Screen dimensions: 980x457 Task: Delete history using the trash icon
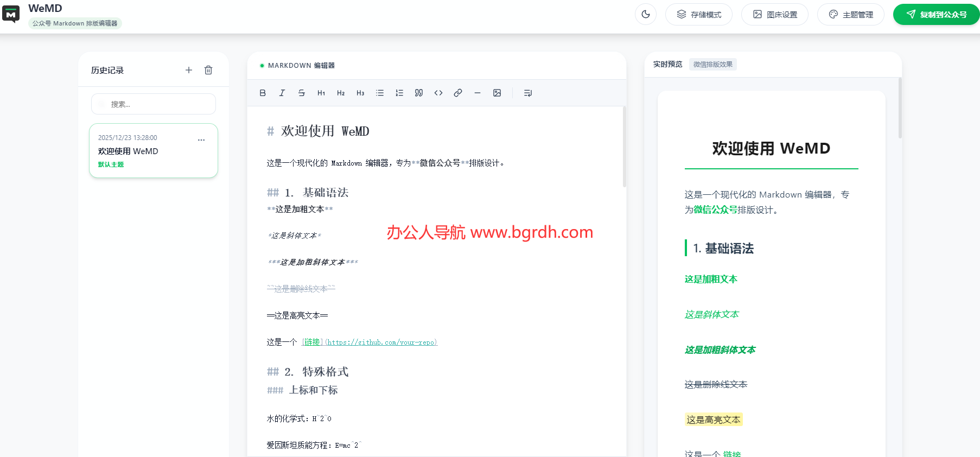pyautogui.click(x=208, y=70)
